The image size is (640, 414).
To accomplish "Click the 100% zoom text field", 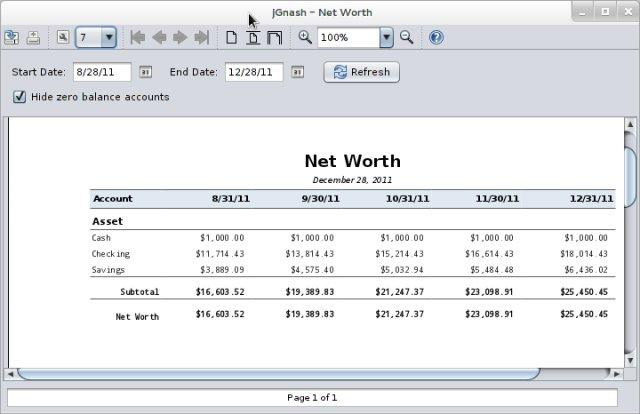I will 349,38.
